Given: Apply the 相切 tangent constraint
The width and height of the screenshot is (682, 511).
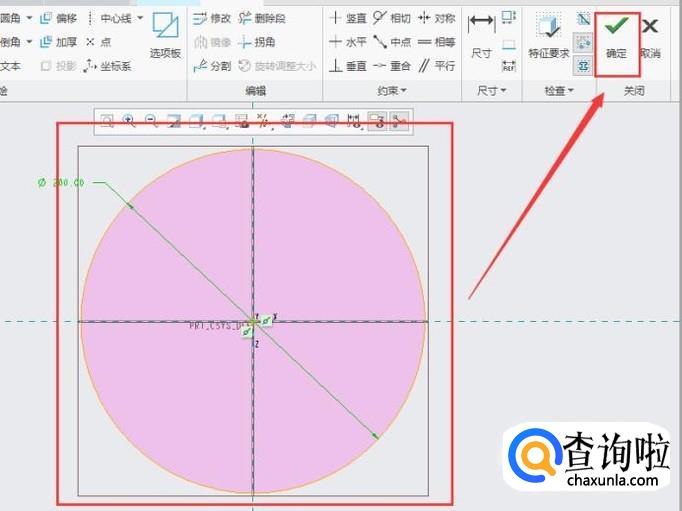Looking at the screenshot, I should pyautogui.click(x=392, y=18).
